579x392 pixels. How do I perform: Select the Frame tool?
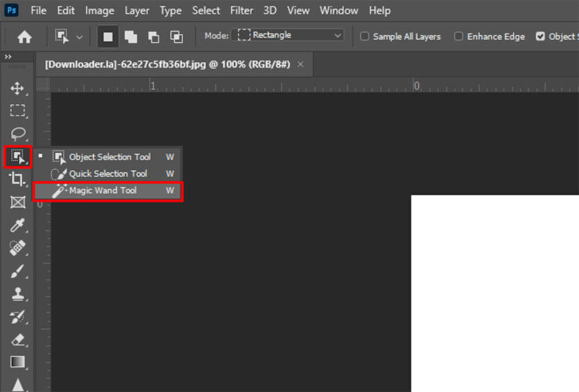[x=17, y=202]
